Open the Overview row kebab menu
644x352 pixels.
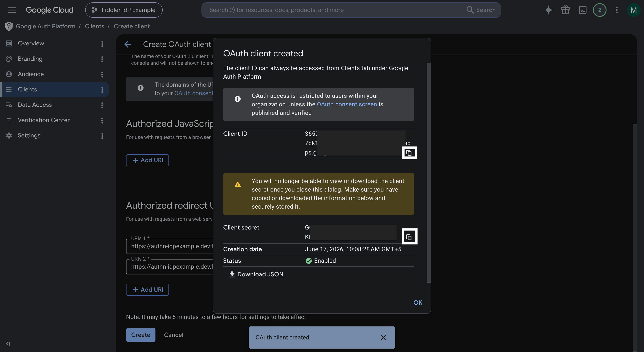[x=102, y=44]
